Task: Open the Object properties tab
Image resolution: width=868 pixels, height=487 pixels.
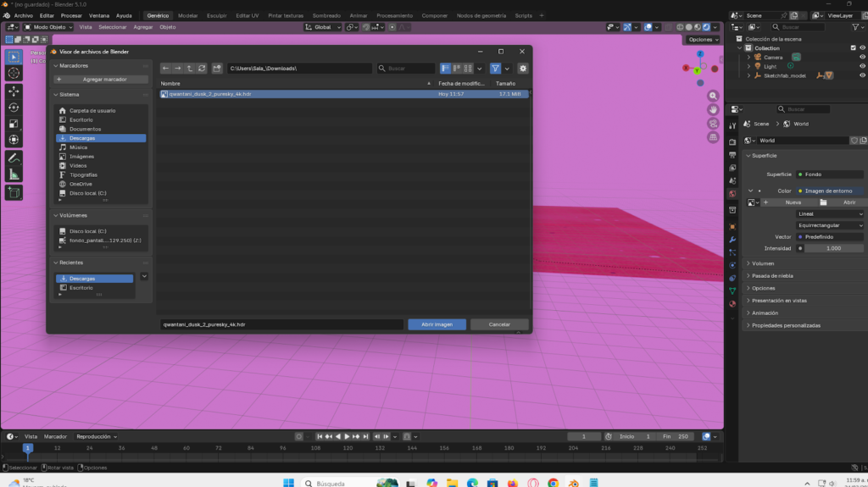Action: (x=732, y=227)
